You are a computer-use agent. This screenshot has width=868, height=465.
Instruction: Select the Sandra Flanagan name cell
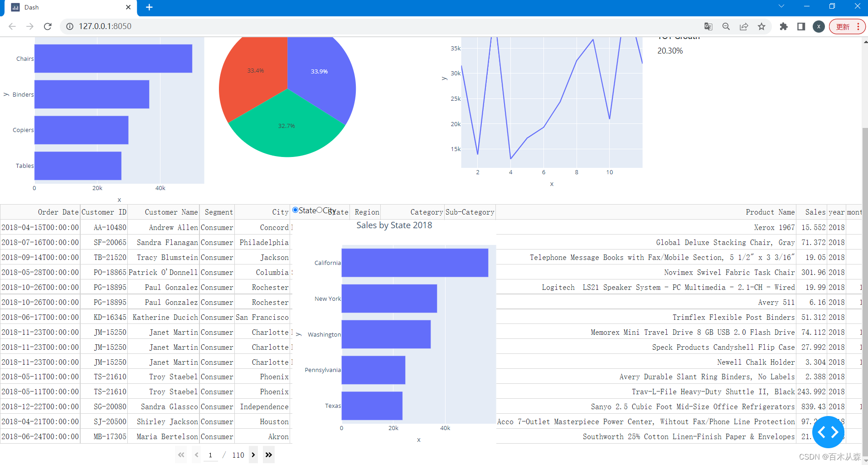(164, 242)
